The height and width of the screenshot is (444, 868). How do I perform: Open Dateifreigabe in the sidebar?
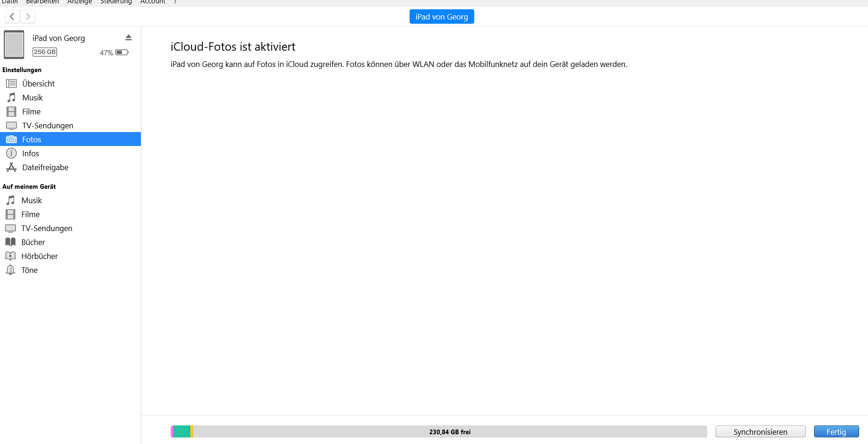pyautogui.click(x=70, y=167)
